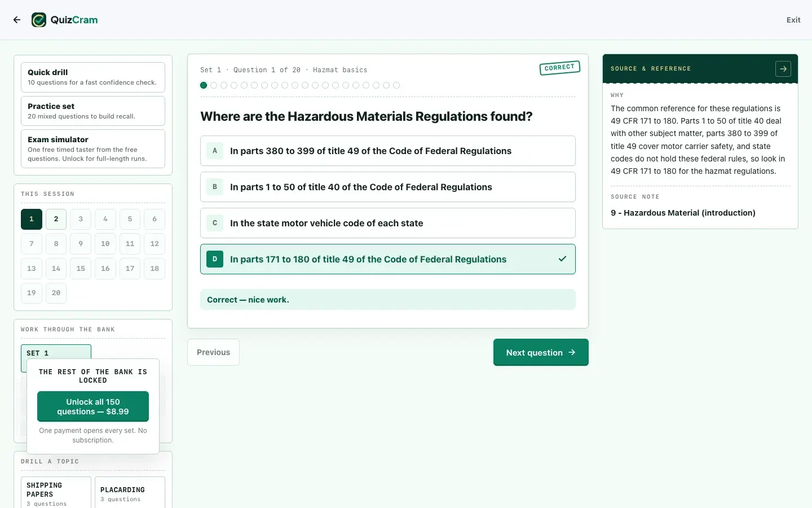Drill the Placarding topic
Viewport: 812px width, 508px height.
point(130,493)
